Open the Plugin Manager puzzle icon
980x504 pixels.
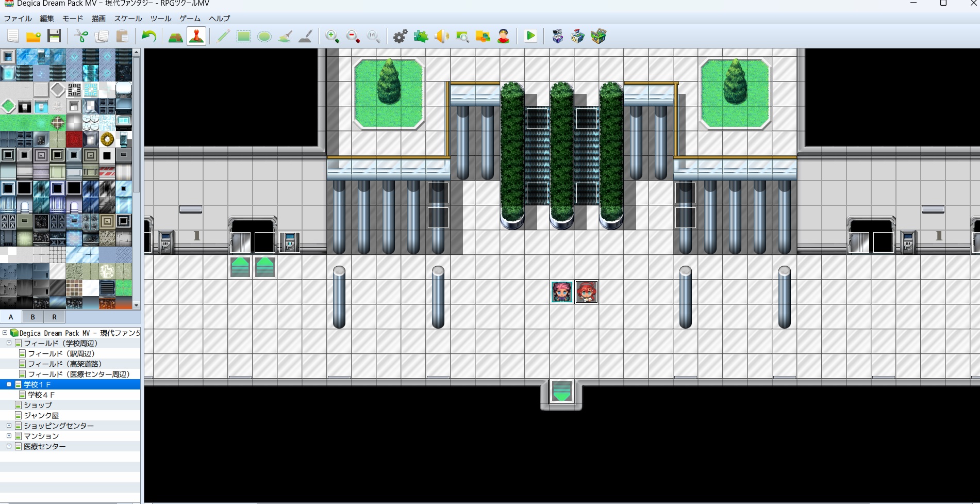[x=421, y=37]
